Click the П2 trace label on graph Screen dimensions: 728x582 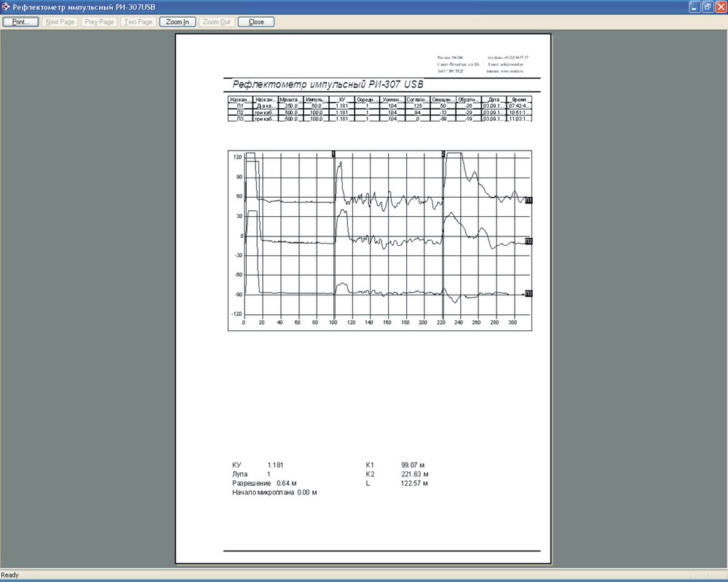529,242
